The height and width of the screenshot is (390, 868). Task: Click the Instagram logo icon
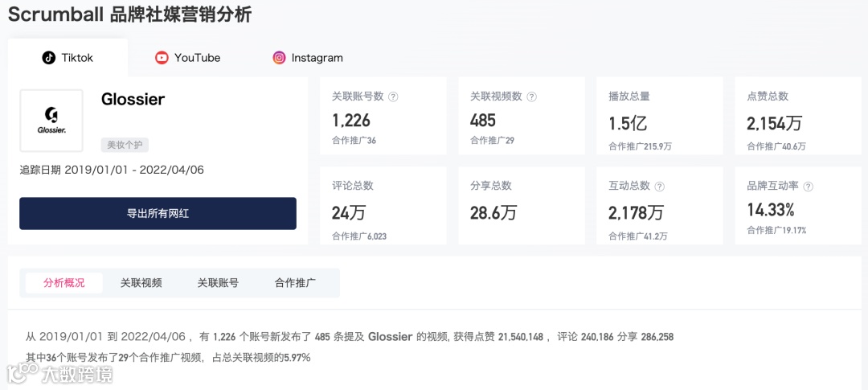click(x=279, y=58)
